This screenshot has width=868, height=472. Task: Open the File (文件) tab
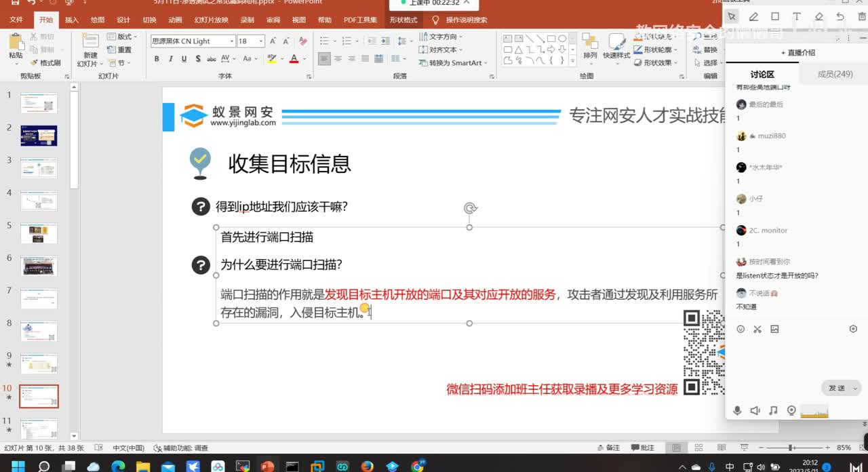pos(16,20)
